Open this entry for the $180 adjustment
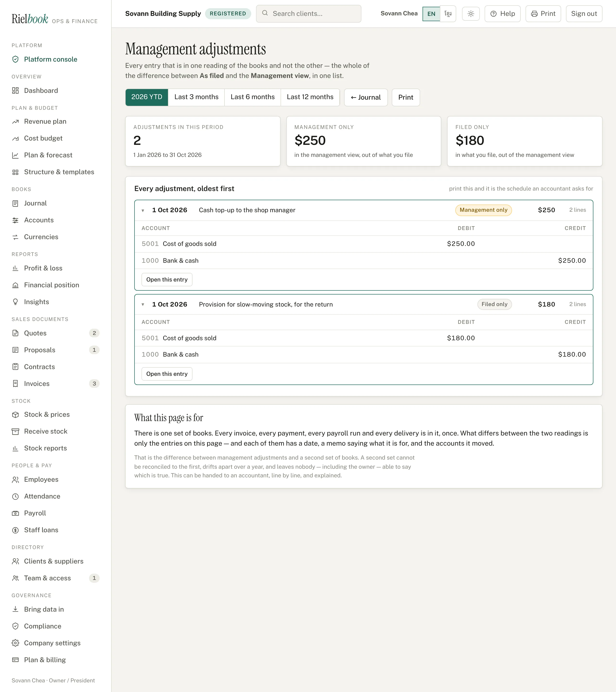Image resolution: width=616 pixels, height=692 pixels. click(167, 374)
